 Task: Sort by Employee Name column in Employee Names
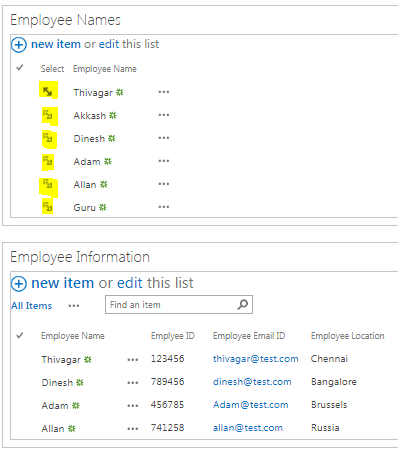tap(105, 69)
